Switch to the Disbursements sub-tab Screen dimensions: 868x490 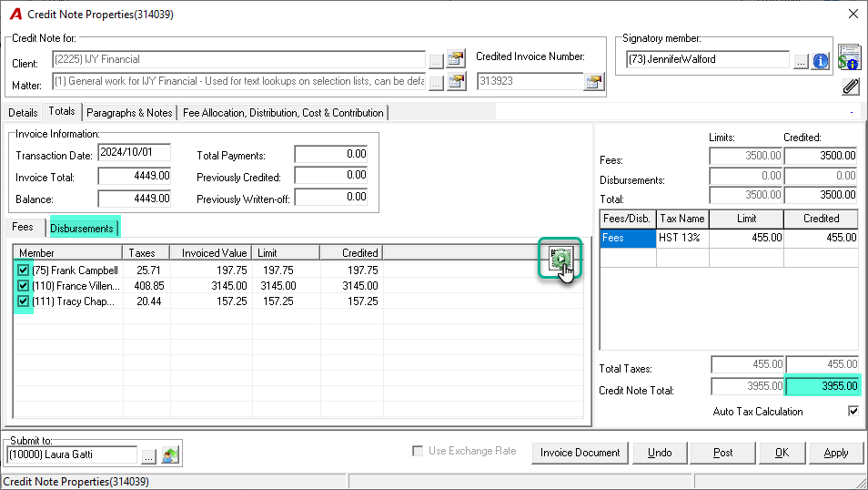tap(82, 229)
